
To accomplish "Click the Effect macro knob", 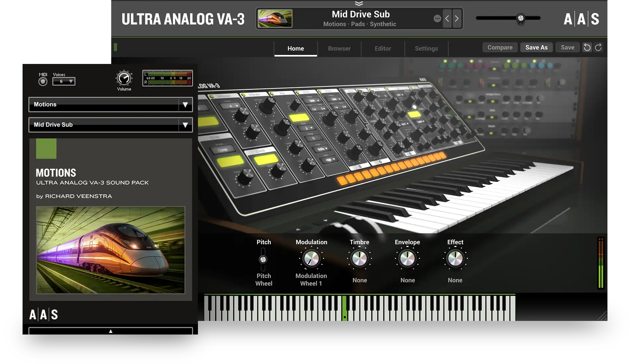I will (x=455, y=258).
